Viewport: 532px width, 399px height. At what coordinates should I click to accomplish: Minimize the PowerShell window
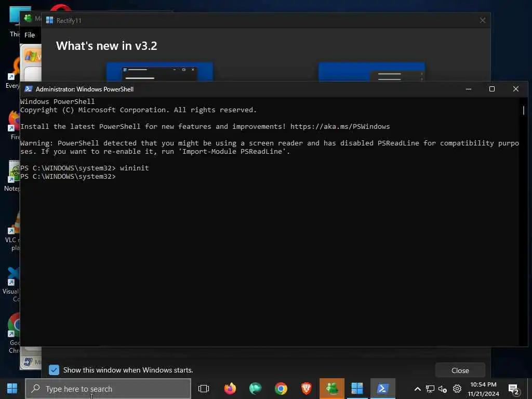coord(469,89)
